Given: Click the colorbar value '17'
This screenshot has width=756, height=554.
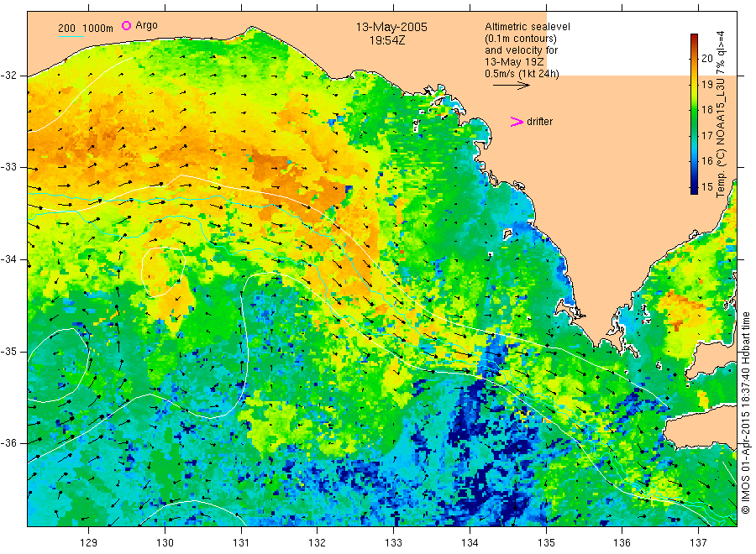Looking at the screenshot, I should coord(706,135).
